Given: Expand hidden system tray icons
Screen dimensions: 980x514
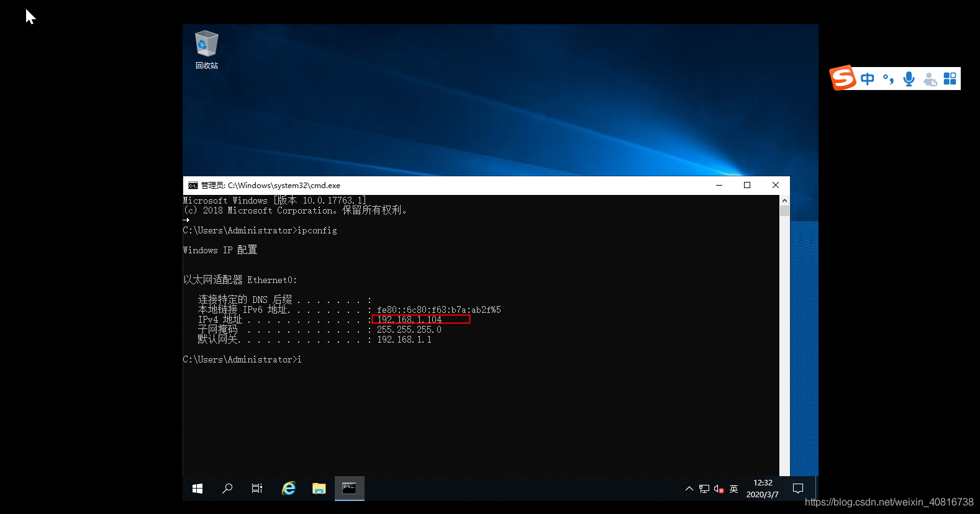Looking at the screenshot, I should (689, 489).
